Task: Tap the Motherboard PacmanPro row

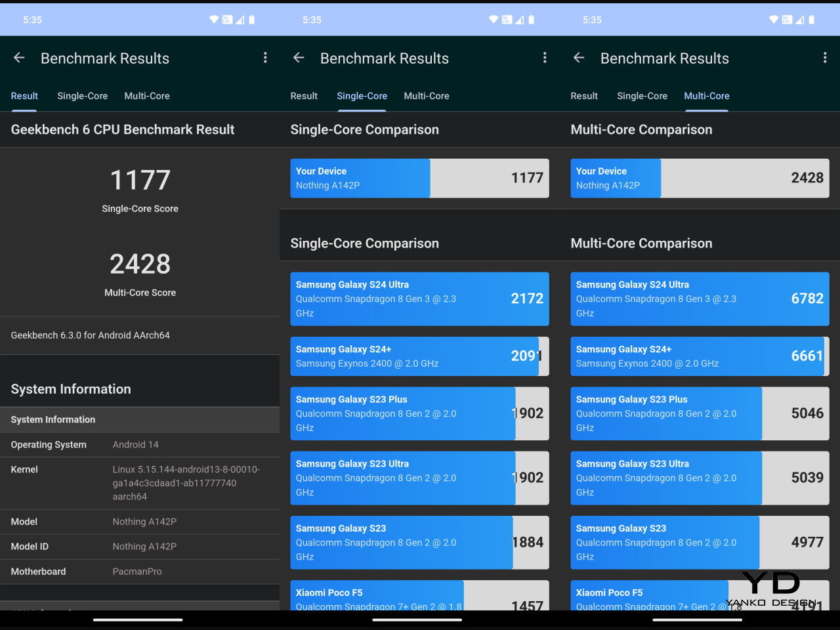Action: pos(140,572)
